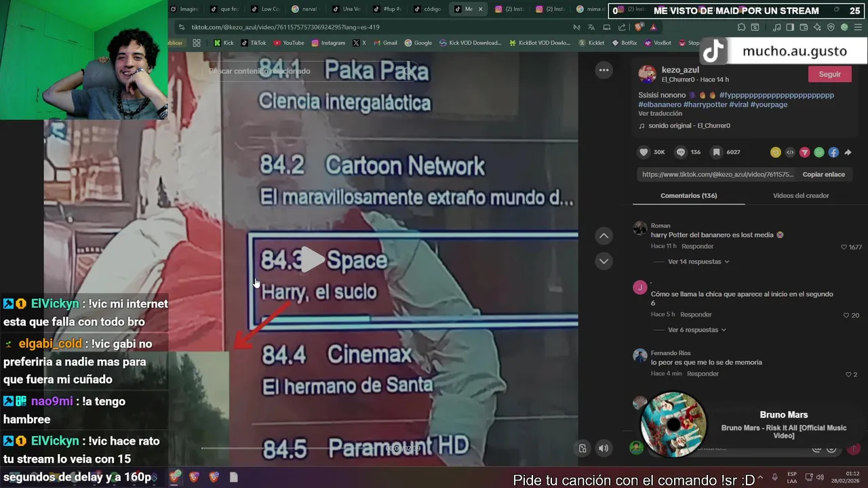This screenshot has width=868, height=488.
Task: Open the X bookmark
Action: 359,43
